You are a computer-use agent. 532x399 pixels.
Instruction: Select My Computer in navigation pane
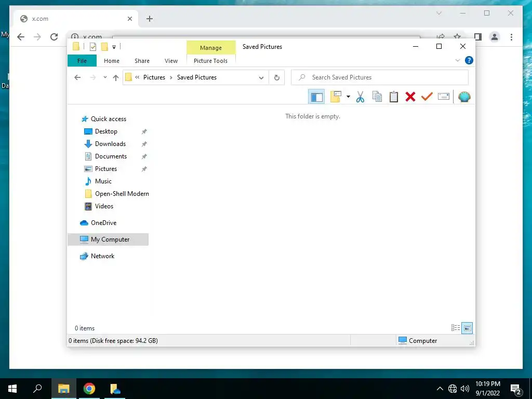click(108, 239)
